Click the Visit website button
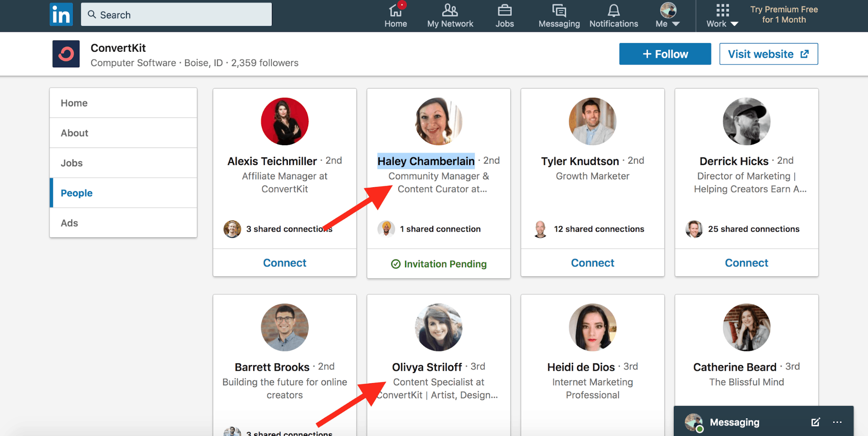The image size is (868, 436). (769, 54)
